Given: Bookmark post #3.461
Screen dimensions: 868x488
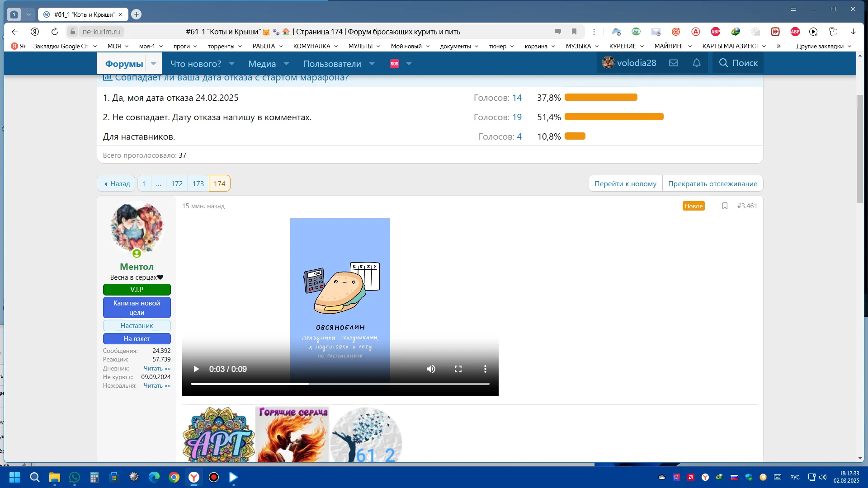Looking at the screenshot, I should click(x=725, y=206).
